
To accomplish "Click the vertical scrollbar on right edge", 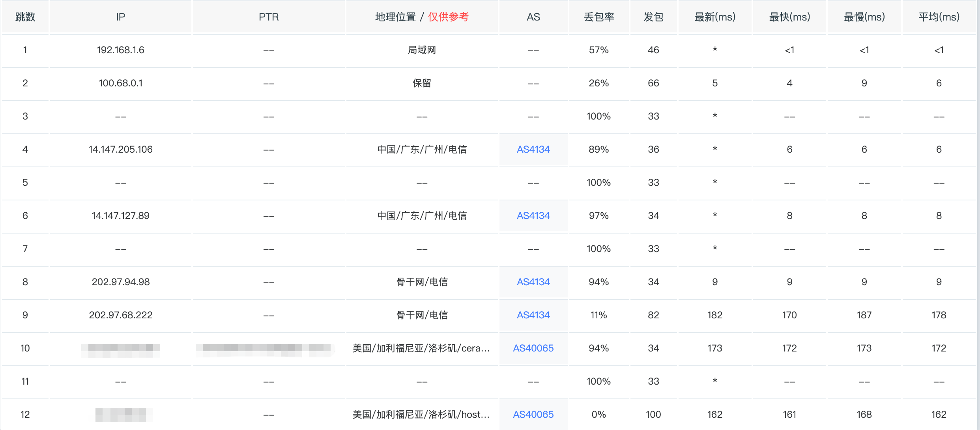I will pyautogui.click(x=978, y=215).
